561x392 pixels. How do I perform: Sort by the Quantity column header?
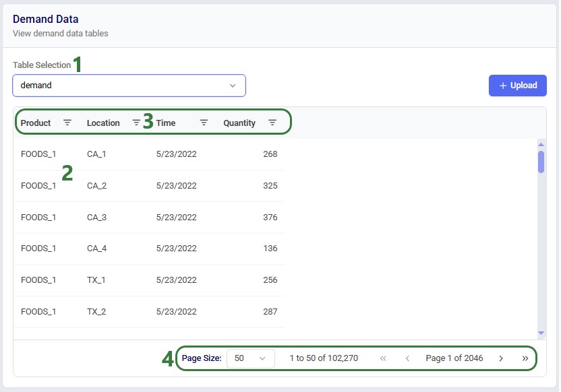click(239, 123)
